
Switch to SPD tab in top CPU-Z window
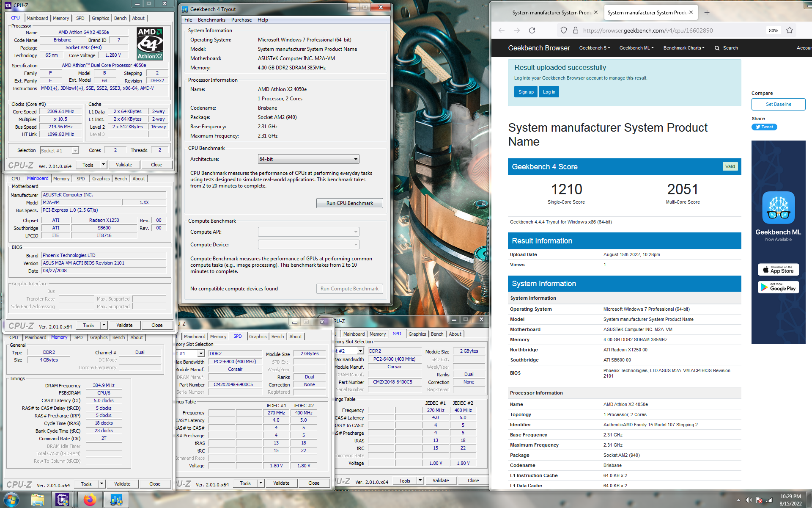pos(80,18)
